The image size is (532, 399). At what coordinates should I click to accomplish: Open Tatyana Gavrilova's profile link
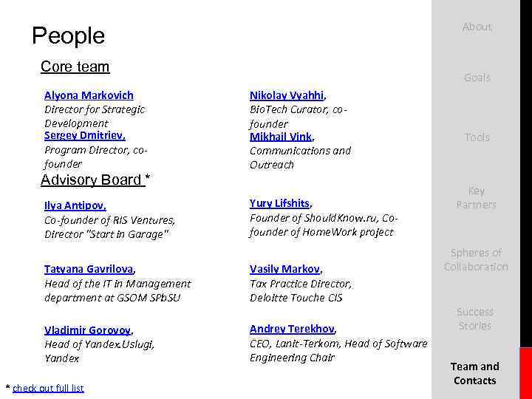pos(89,270)
